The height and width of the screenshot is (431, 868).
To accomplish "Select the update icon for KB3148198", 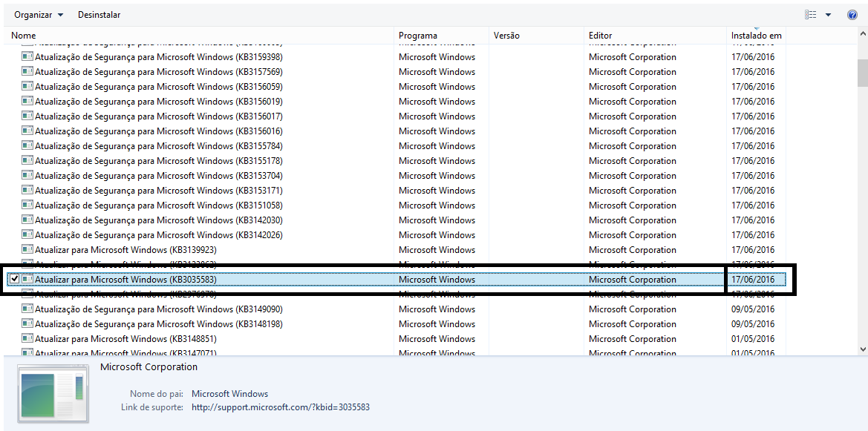I will pyautogui.click(x=27, y=323).
